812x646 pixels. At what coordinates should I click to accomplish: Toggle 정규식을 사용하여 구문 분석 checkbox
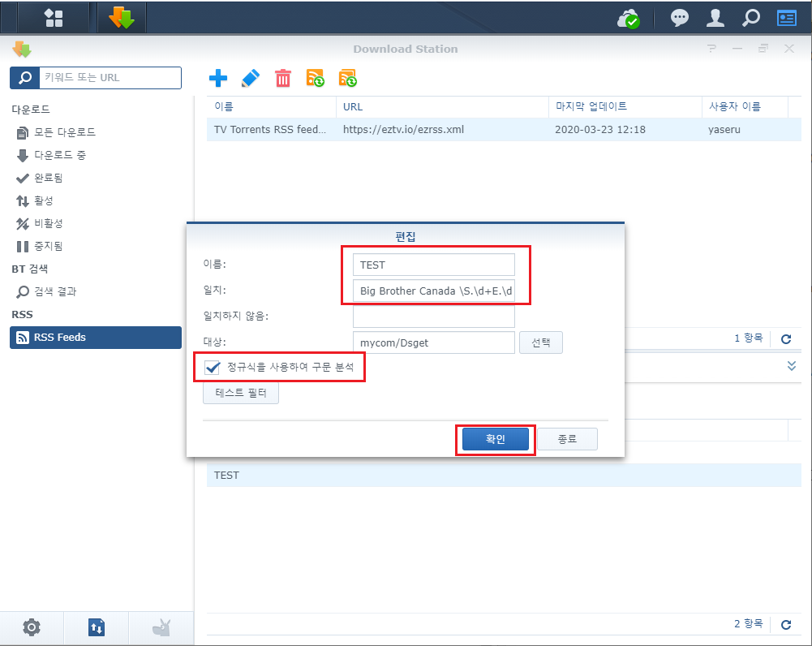213,368
